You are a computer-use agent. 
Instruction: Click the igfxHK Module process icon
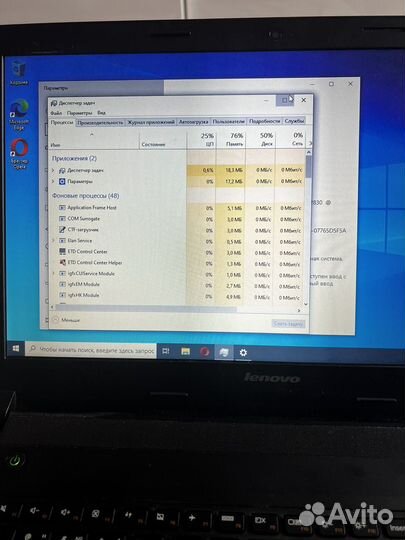pos(62,295)
